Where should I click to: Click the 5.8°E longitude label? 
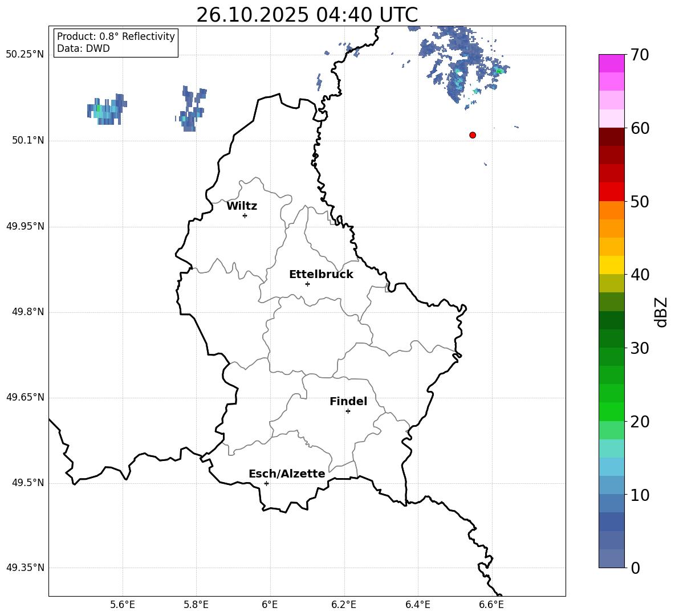(x=196, y=605)
